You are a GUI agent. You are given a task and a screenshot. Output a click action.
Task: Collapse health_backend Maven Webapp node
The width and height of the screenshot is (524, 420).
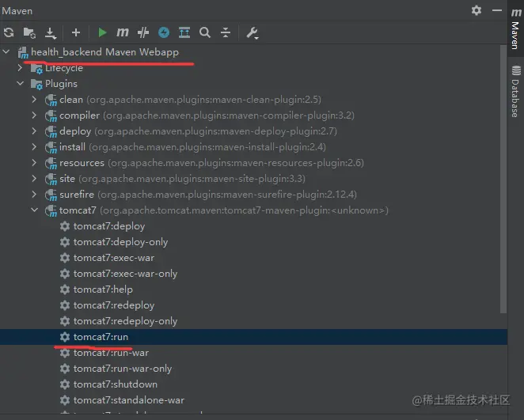(6, 51)
